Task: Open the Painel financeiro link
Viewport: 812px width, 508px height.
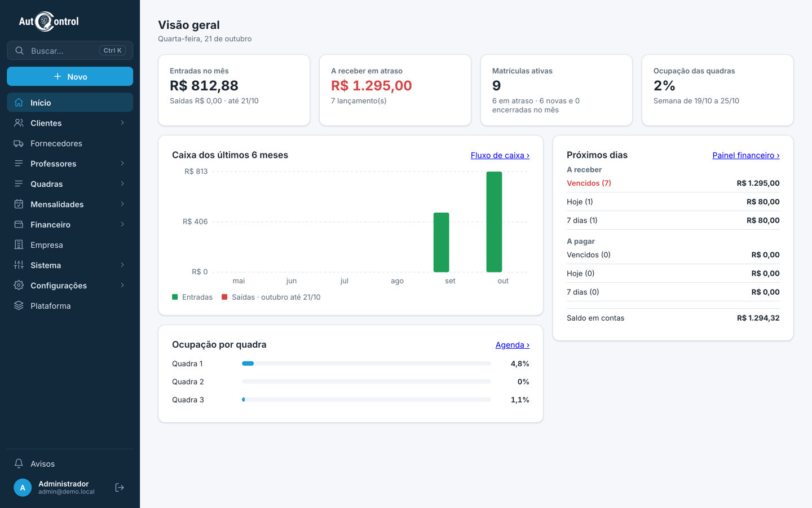Action: 746,155
